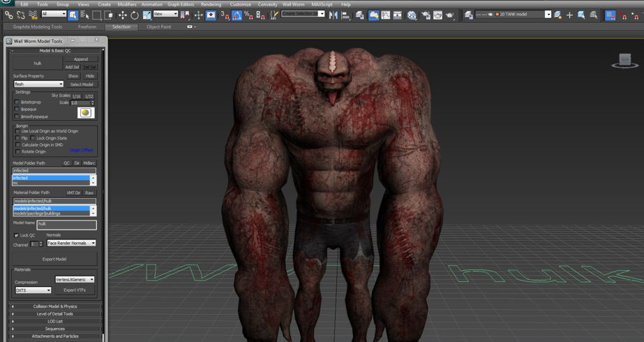
Task: Open the VertexLitGeneric materials dropdown
Action: (x=75, y=279)
